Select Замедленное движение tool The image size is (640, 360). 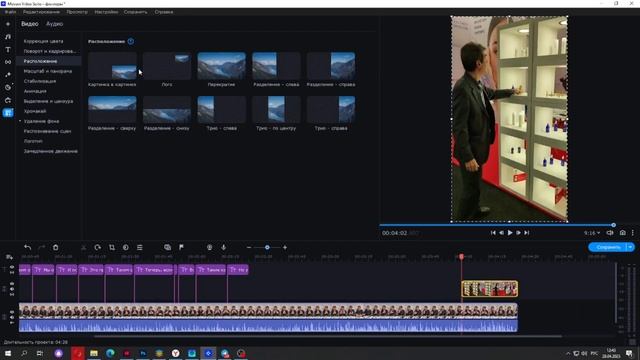pos(51,151)
